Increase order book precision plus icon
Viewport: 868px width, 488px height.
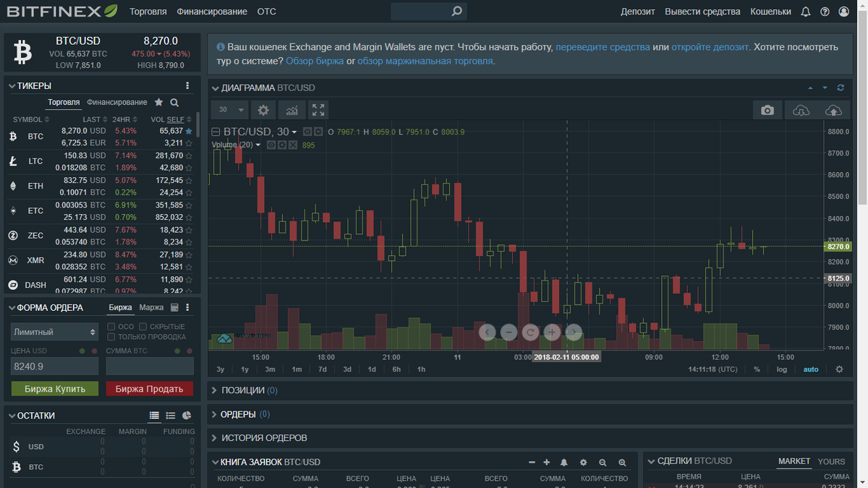point(547,462)
